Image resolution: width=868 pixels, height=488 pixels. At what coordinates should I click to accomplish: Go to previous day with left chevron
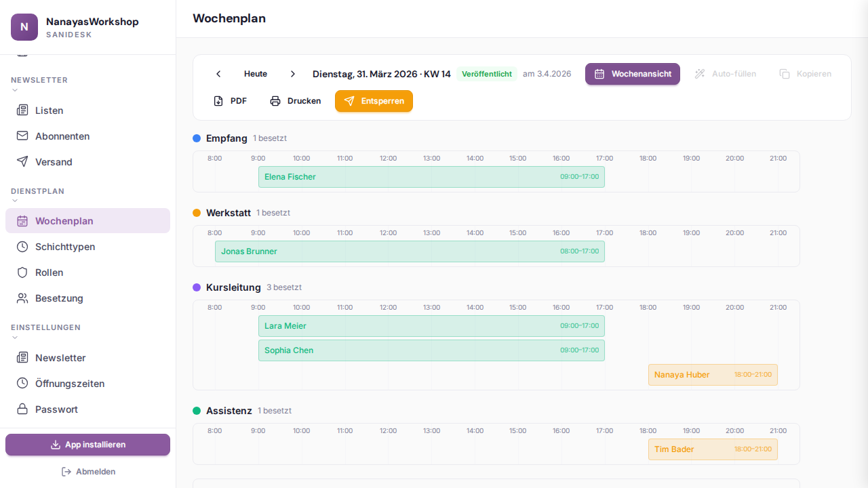tap(218, 74)
